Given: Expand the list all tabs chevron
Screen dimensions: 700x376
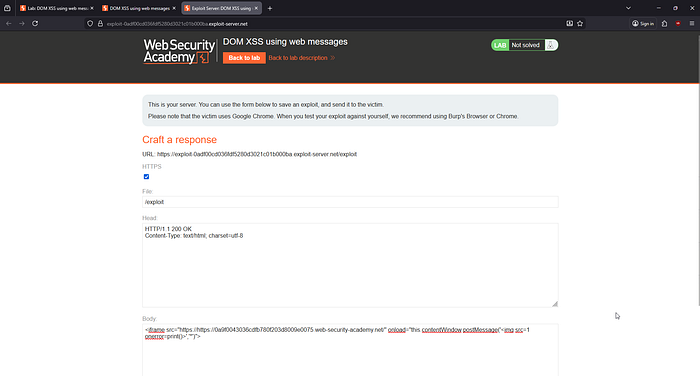Looking at the screenshot, I should [x=628, y=8].
